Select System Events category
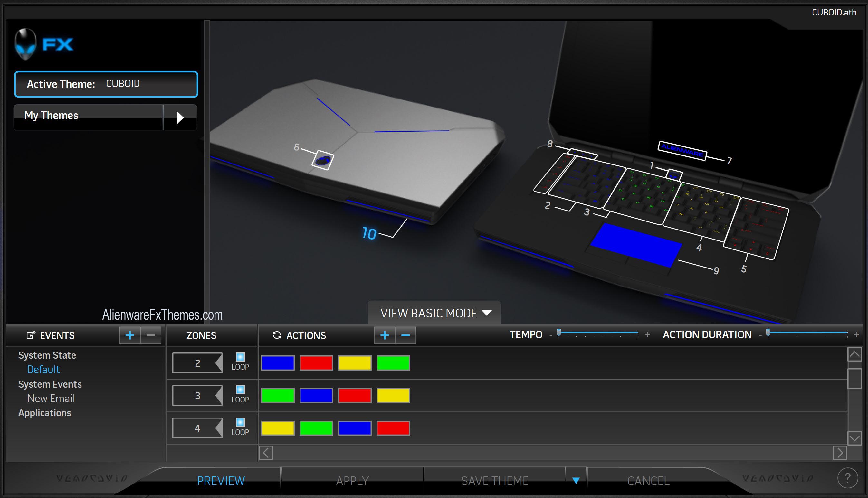This screenshot has height=498, width=868. [x=50, y=384]
